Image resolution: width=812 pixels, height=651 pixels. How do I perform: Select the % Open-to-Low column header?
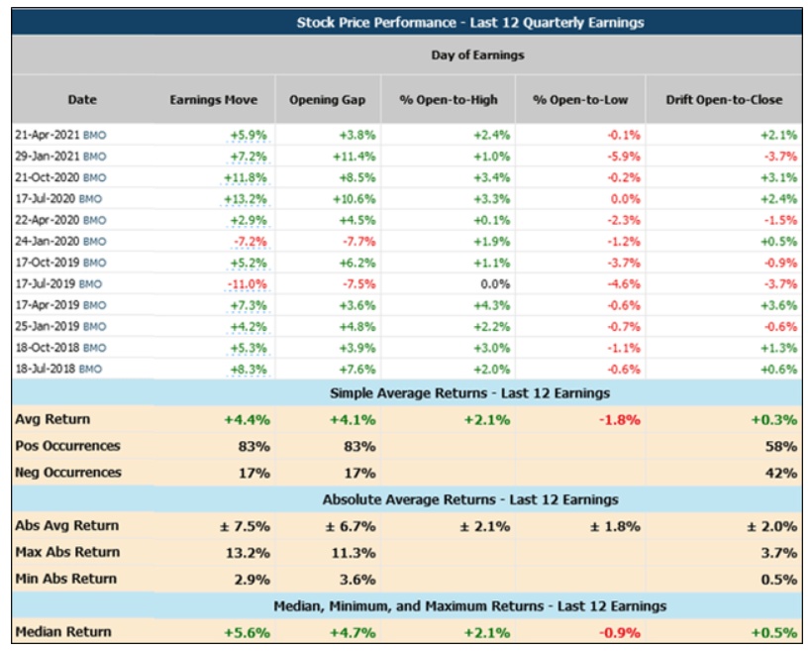[580, 99]
